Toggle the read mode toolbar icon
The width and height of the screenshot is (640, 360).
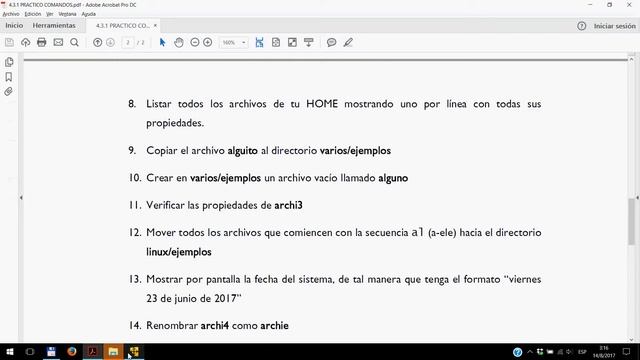(309, 42)
